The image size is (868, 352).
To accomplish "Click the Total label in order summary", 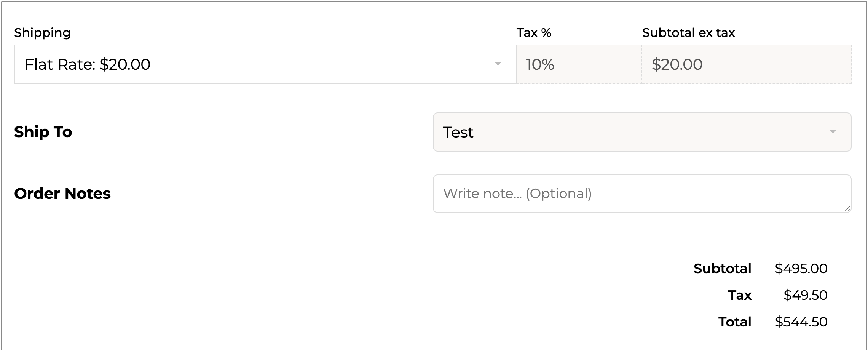I will pyautogui.click(x=734, y=322).
